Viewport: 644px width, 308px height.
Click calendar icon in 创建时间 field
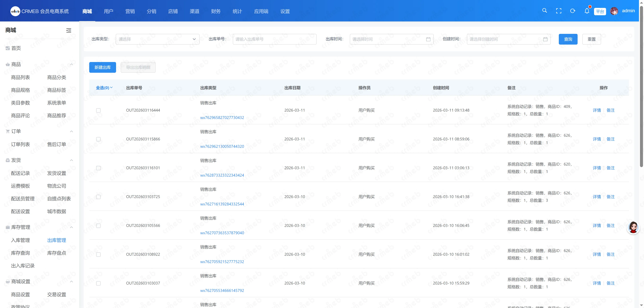[x=545, y=39]
